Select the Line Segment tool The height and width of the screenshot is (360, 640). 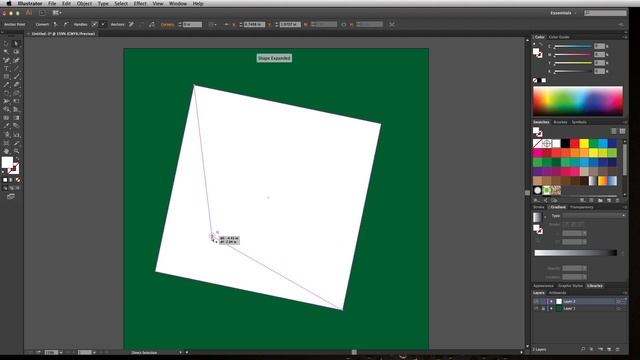pyautogui.click(x=16, y=69)
